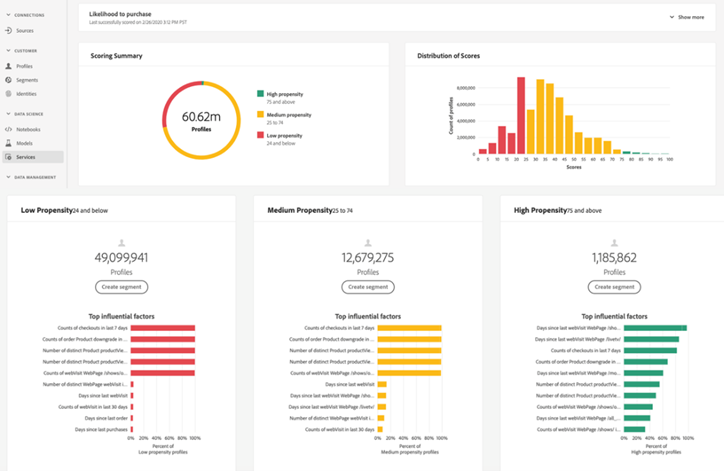Viewport: 724px width, 471px height.
Task: Click the Identities fingerprint icon
Action: (x=8, y=93)
